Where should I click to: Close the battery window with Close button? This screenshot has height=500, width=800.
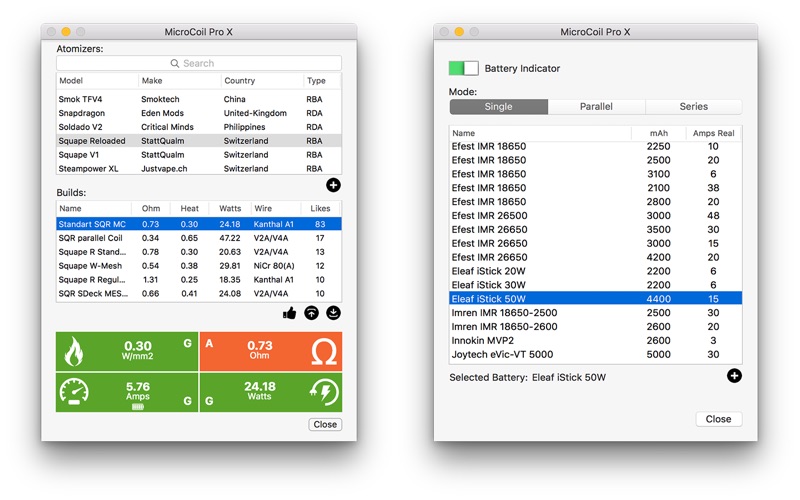pyautogui.click(x=718, y=419)
